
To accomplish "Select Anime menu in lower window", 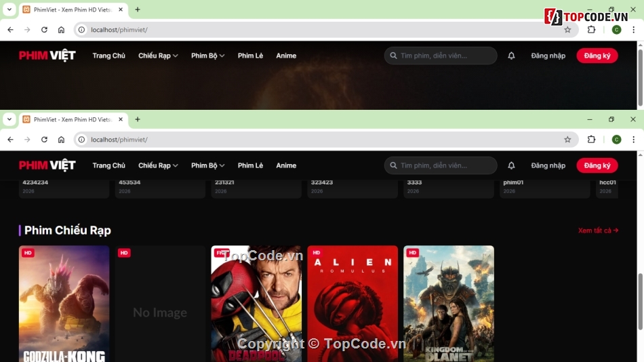I will (286, 165).
